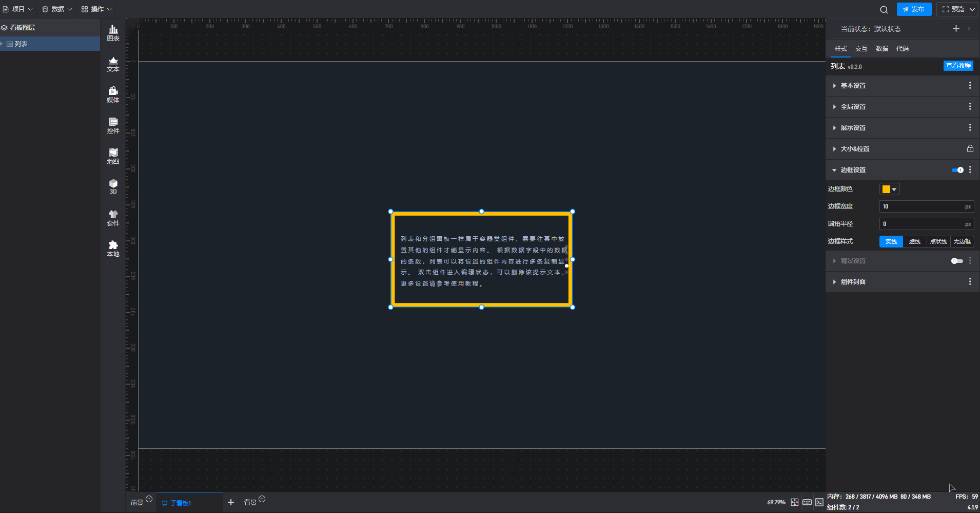Select 虚线 dashed border style
The image size is (980, 513).
pos(915,241)
